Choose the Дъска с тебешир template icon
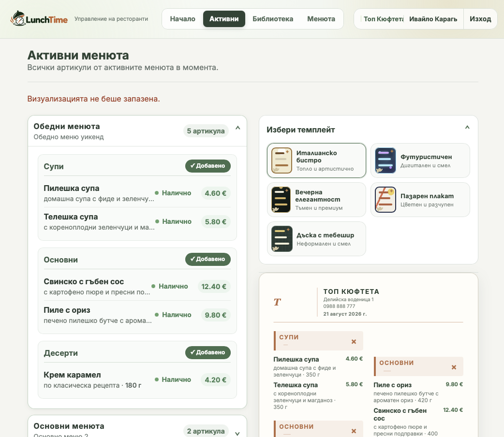The height and width of the screenshot is (437, 504). pos(282,239)
